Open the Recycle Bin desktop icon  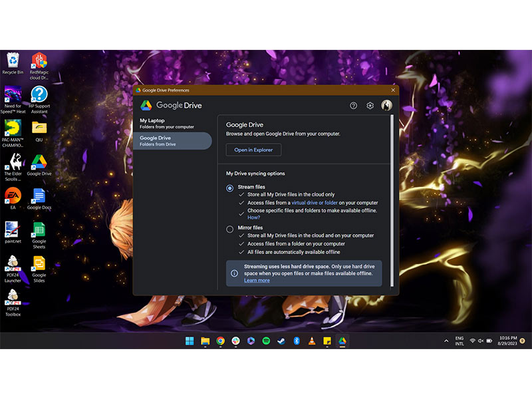pyautogui.click(x=13, y=63)
